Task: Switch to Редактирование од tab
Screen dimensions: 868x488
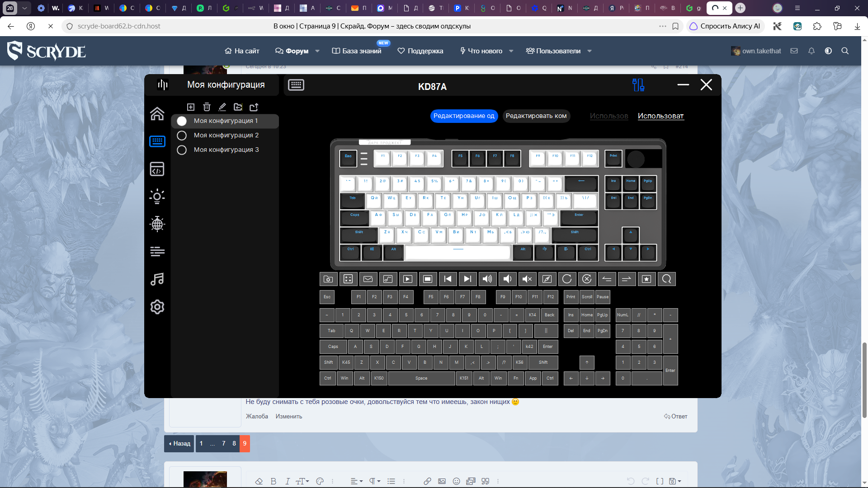Action: coord(464,116)
